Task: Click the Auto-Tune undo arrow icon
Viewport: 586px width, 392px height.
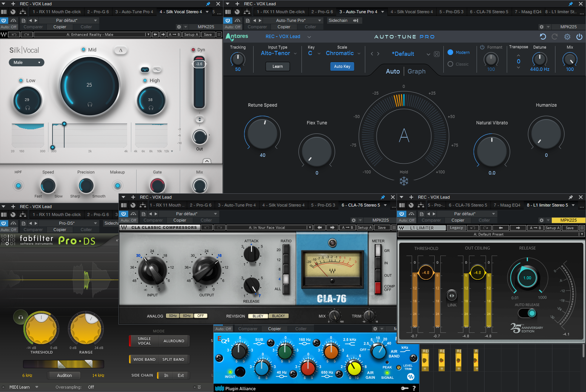Action: tap(543, 37)
